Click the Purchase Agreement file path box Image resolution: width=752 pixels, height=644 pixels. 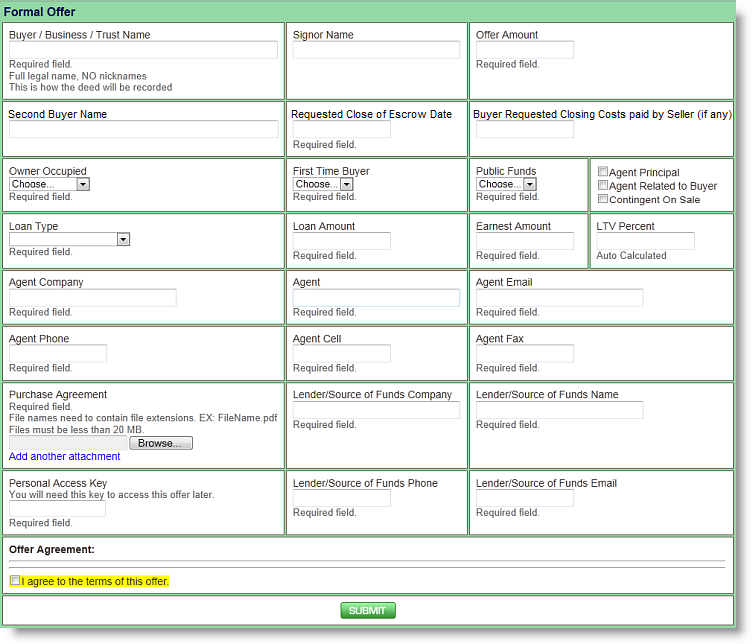click(68, 443)
